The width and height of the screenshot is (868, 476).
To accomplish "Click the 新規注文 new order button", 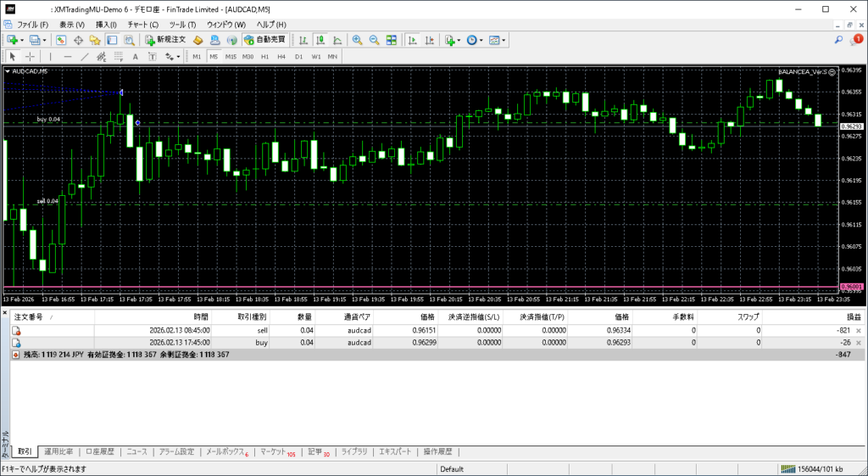I will [164, 40].
